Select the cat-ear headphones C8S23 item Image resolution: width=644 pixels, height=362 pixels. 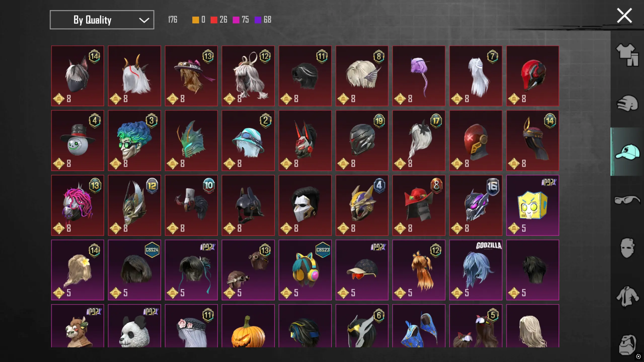(x=305, y=270)
